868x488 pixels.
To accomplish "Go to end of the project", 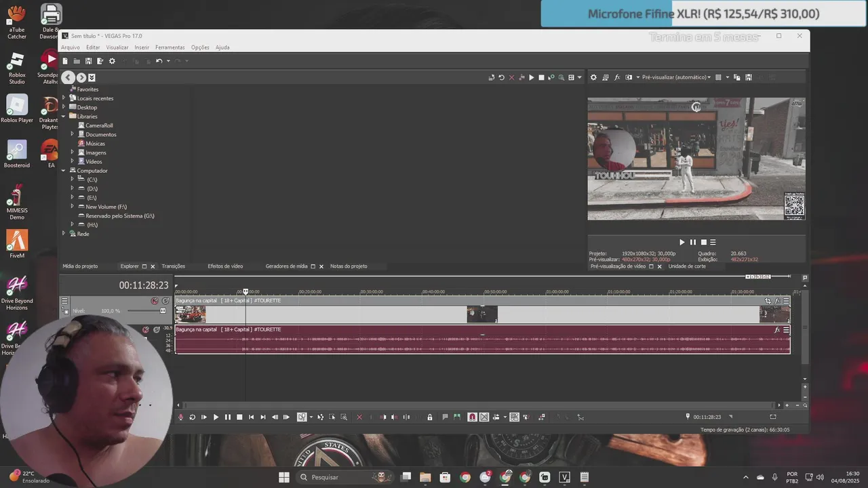I will pyautogui.click(x=262, y=418).
